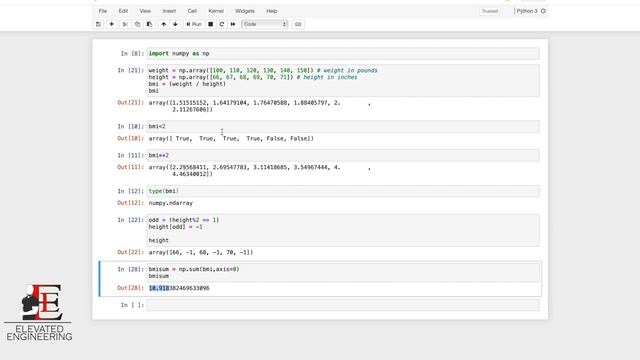Viewport: 640px width, 360px height.
Task: Select the In [22] prompt label
Action: coord(131,220)
